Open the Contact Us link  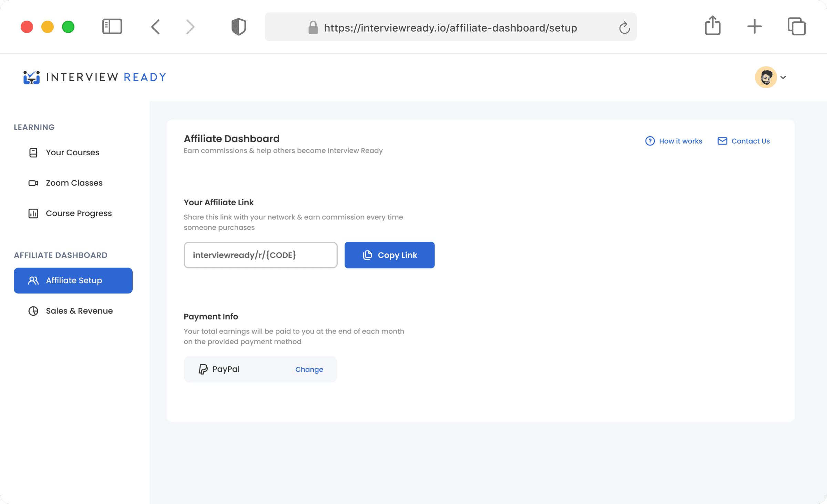click(744, 141)
